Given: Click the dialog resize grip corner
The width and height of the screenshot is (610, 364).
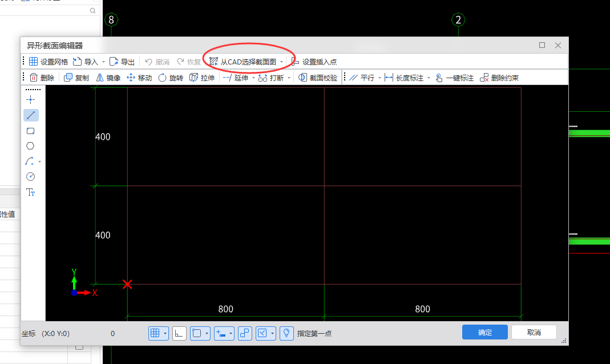Looking at the screenshot, I should tap(564, 341).
